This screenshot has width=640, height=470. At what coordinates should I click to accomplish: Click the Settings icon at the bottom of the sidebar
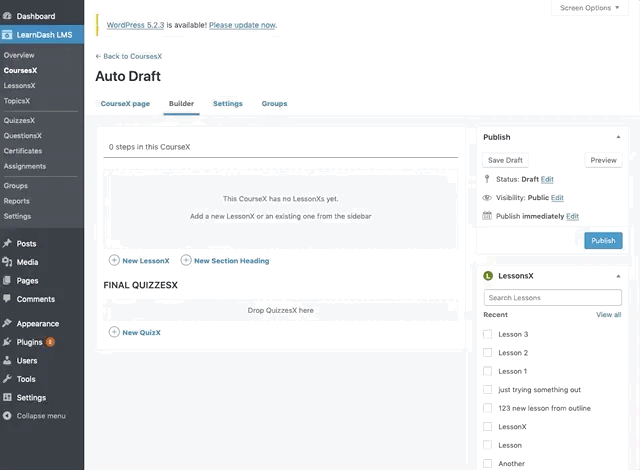tap(7, 397)
